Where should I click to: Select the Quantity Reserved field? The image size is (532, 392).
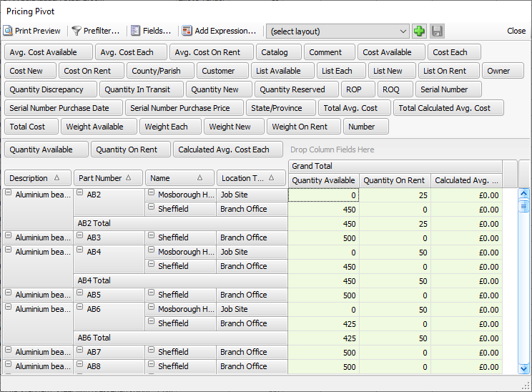point(297,89)
